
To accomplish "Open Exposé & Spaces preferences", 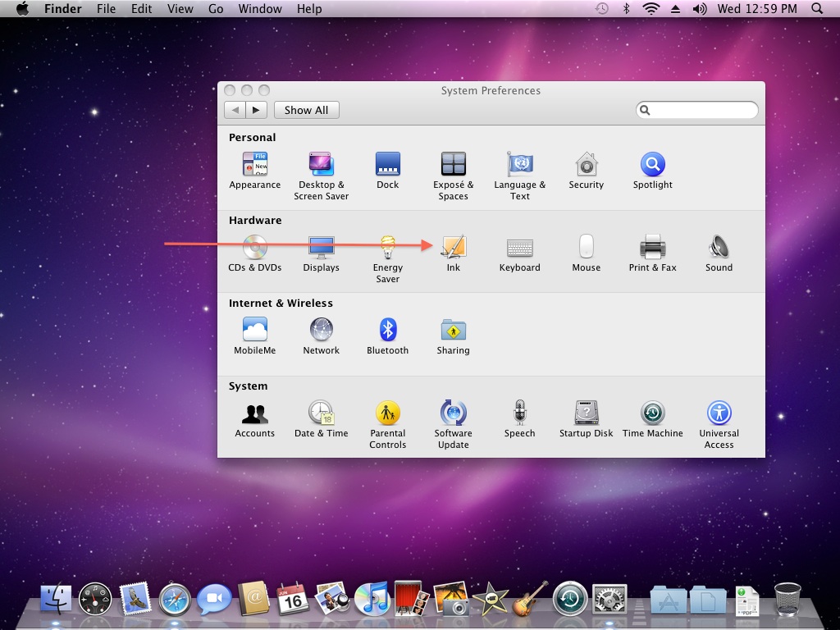I will pos(453,176).
